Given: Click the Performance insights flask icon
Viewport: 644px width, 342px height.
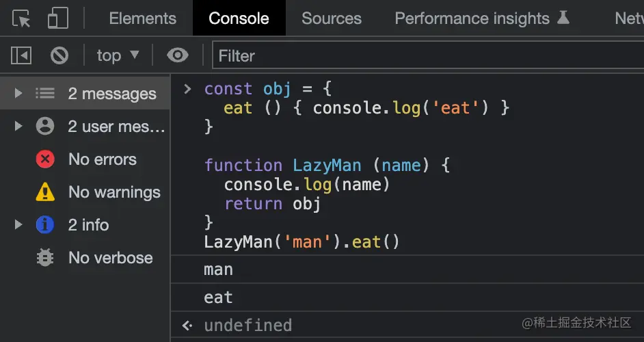Looking at the screenshot, I should [563, 18].
